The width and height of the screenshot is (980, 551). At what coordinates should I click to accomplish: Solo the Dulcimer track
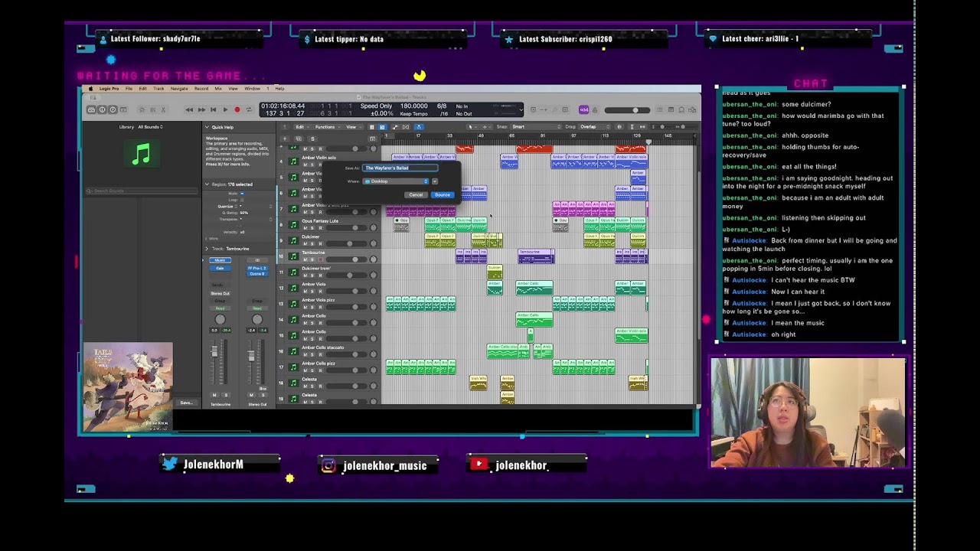click(312, 243)
